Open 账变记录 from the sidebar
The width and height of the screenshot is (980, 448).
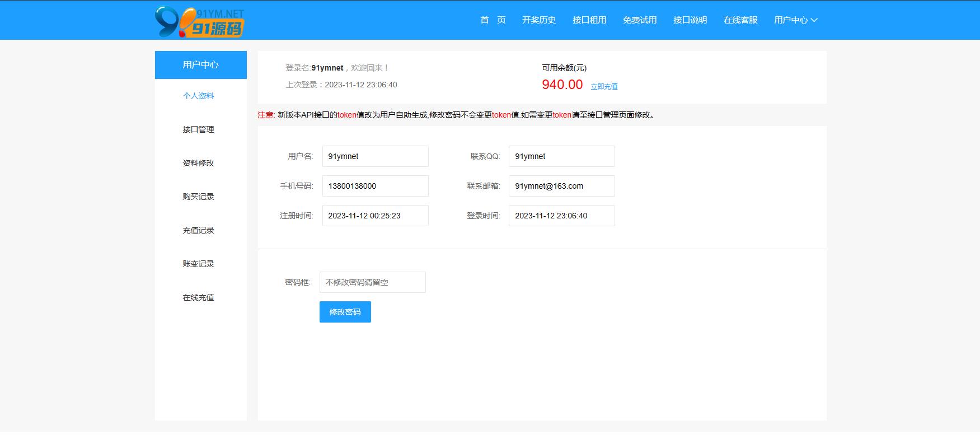pyautogui.click(x=198, y=264)
